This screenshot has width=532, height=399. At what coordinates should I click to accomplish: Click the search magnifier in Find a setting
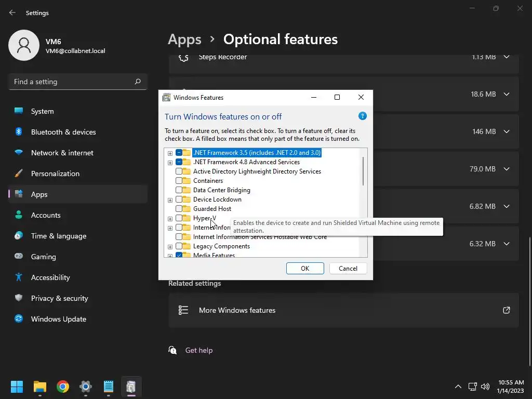tap(138, 82)
